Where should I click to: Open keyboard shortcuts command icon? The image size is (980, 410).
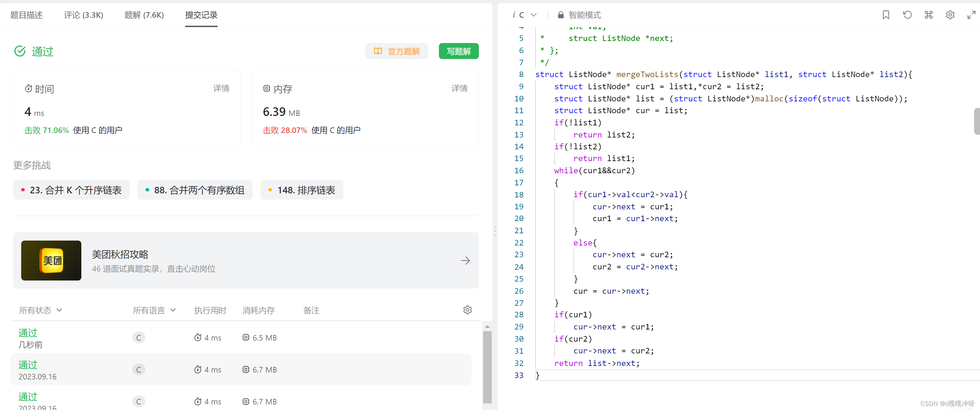(x=929, y=15)
